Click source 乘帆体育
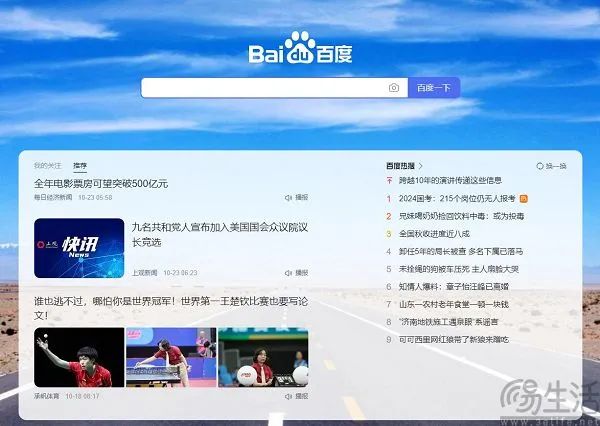600x426 pixels. [x=46, y=396]
